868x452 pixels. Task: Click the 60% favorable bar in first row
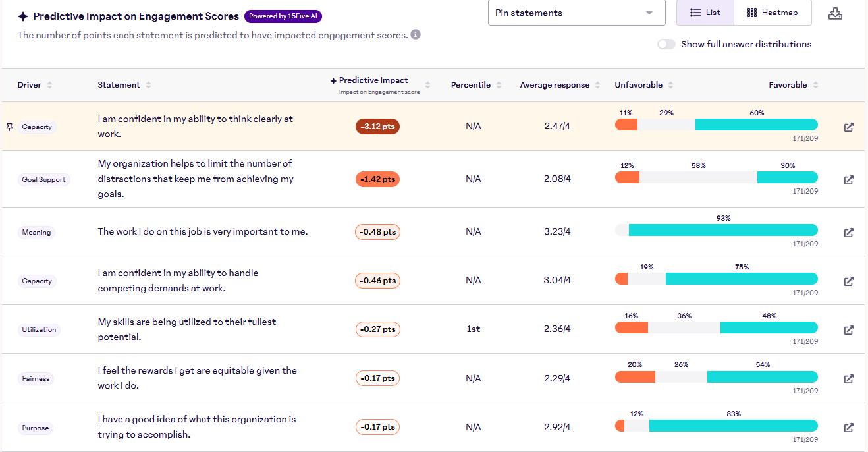tap(756, 125)
